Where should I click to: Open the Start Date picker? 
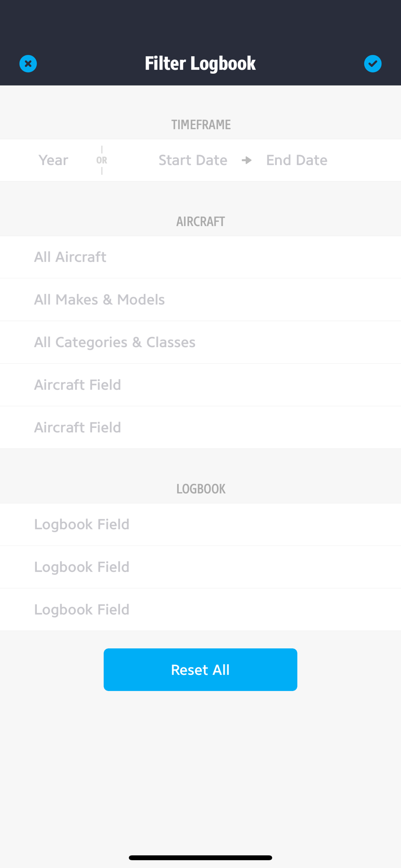coord(193,160)
